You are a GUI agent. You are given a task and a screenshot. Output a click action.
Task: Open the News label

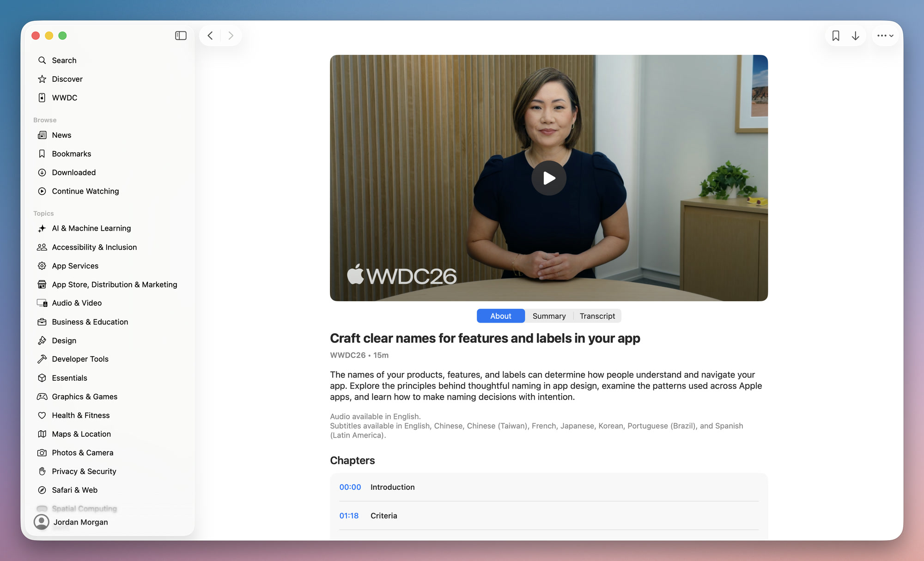click(61, 135)
